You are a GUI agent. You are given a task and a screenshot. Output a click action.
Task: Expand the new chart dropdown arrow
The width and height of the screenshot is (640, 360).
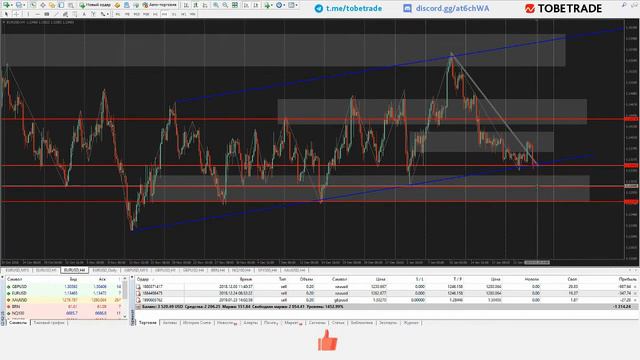coord(12,5)
